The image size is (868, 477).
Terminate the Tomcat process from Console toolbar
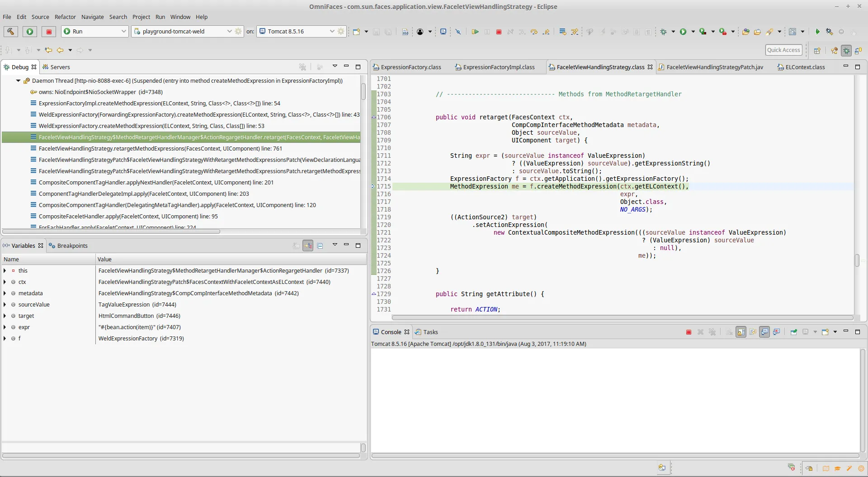pos(689,332)
